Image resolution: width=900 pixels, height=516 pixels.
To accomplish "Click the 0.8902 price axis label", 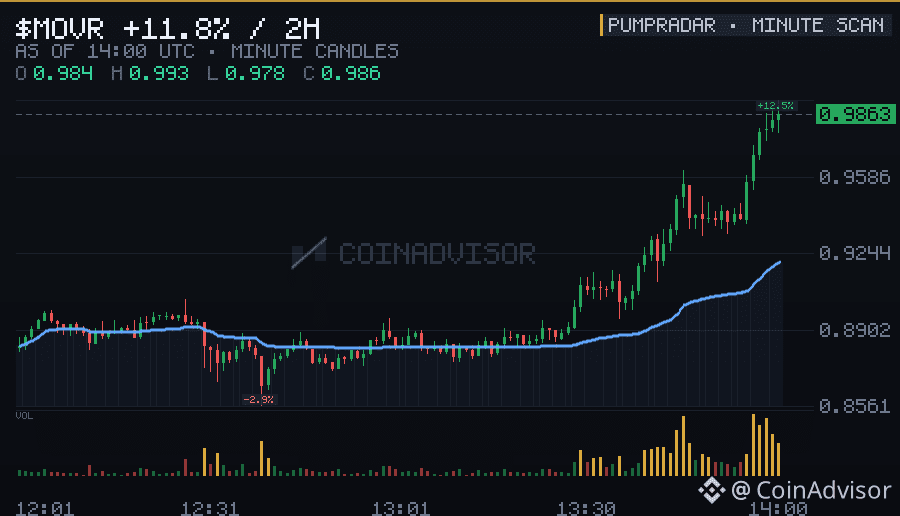I will coord(855,330).
